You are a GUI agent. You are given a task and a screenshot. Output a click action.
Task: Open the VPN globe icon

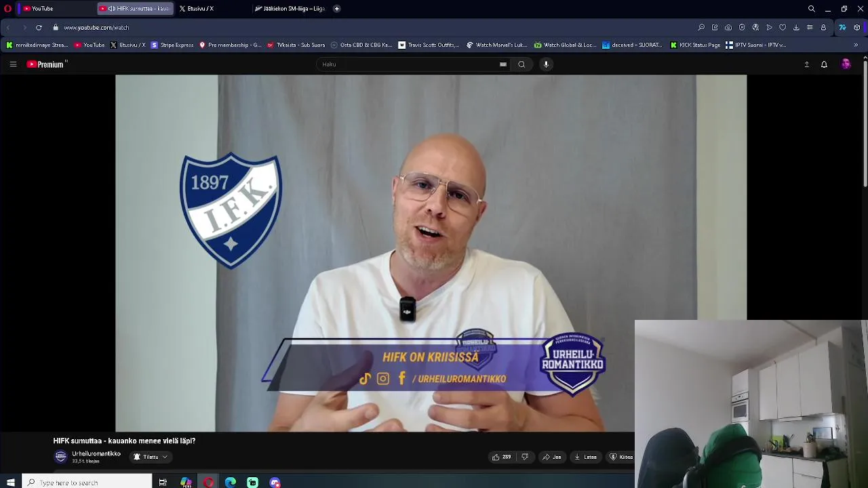pos(755,28)
